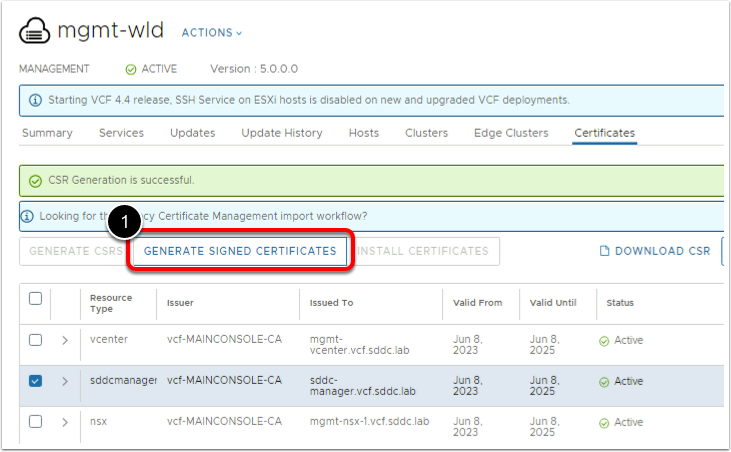
Task: Click mgmt-vcenter.vcf.sddc.lab issued-to cell
Action: 359,345
